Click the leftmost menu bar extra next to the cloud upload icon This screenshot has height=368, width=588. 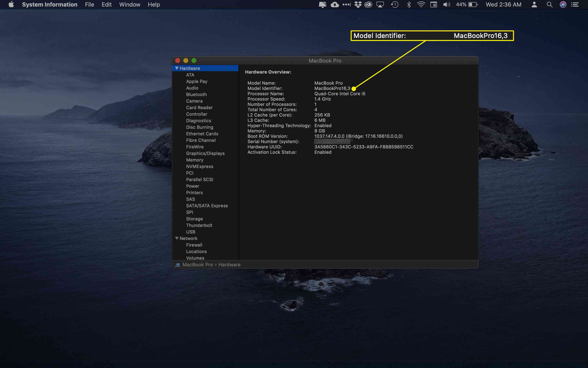click(x=322, y=5)
